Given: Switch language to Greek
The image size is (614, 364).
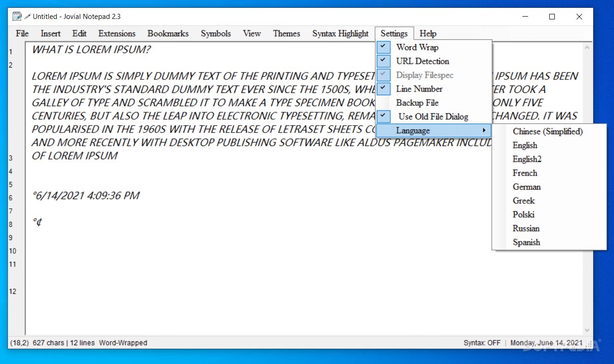Looking at the screenshot, I should coord(549,200).
